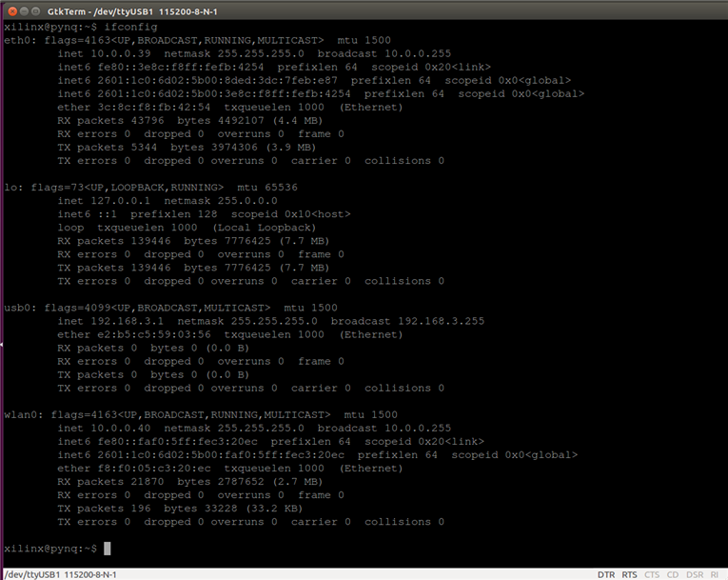Click the usb0 interface flags line
Viewport: 728px width, 580px height.
point(170,309)
